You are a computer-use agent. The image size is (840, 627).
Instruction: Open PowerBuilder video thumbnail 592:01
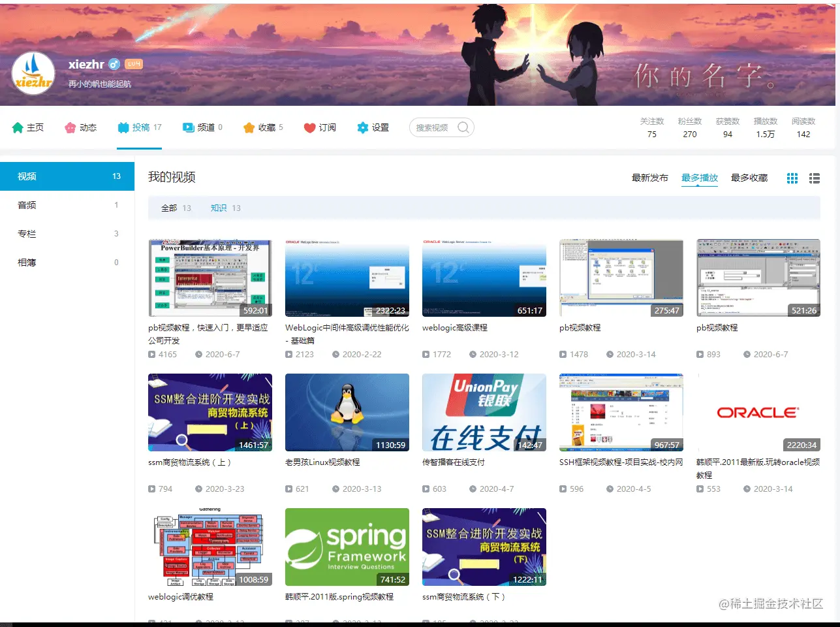(210, 278)
